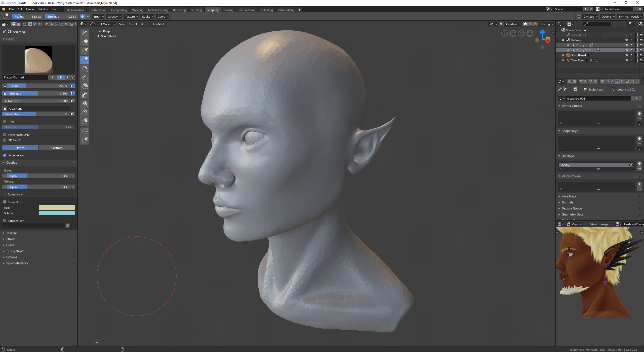This screenshot has height=352, width=644.
Task: Click the Subtract brush color swatch
Action: click(57, 213)
